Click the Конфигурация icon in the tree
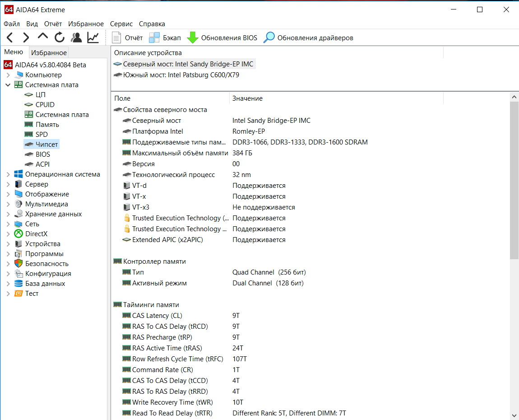The width and height of the screenshot is (519, 420). [x=19, y=274]
